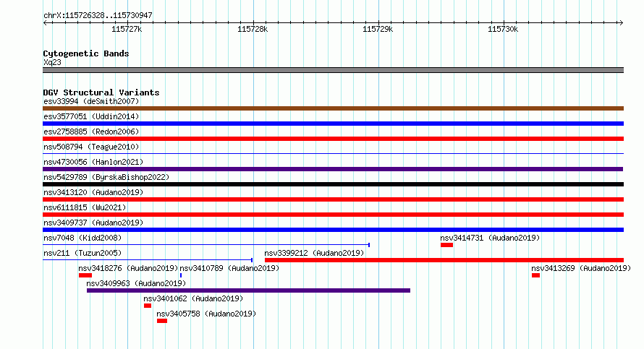Image resolution: width=644 pixels, height=349 pixels.
Task: Click the nsv3409963 (Audano2019) label
Action: (136, 283)
